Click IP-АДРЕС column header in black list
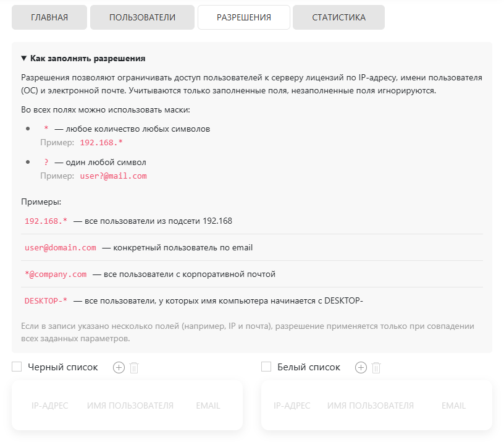This screenshot has width=504, height=442. 50,406
